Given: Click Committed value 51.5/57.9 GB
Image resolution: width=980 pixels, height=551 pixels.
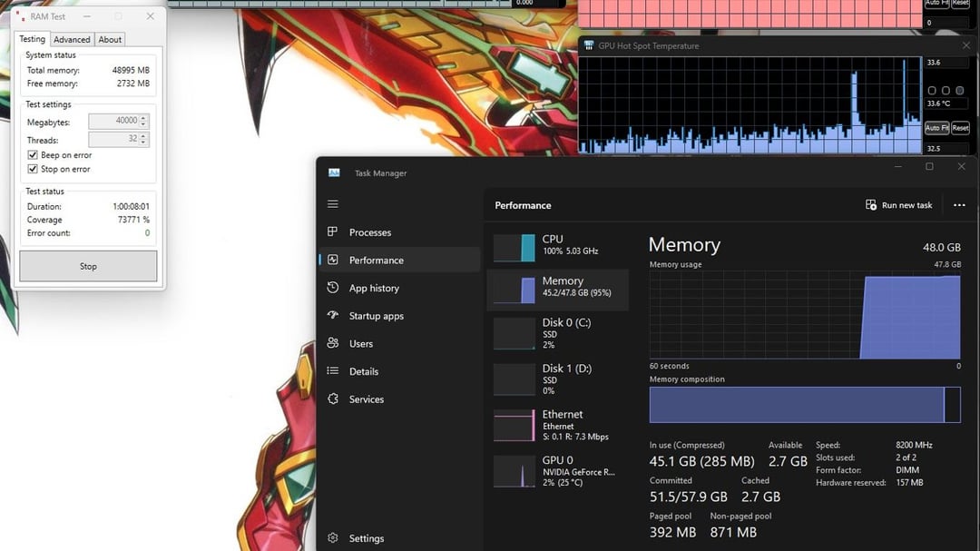Looking at the screenshot, I should click(x=688, y=497).
